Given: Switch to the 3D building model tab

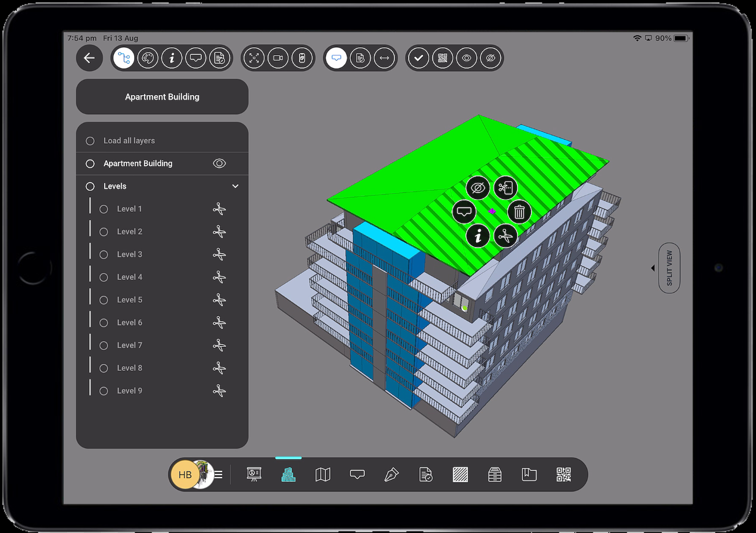Looking at the screenshot, I should tap(288, 475).
